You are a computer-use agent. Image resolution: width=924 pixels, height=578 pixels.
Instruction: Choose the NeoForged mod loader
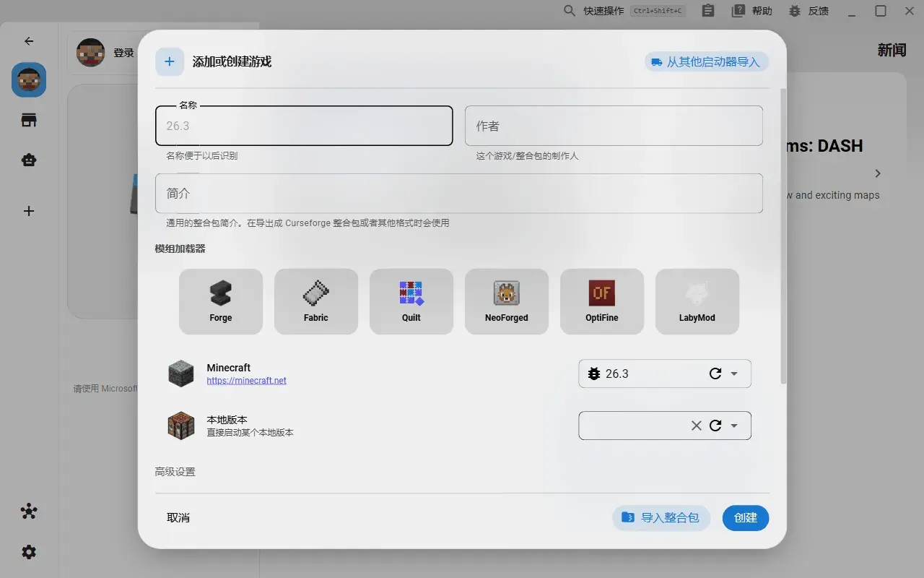tap(507, 301)
